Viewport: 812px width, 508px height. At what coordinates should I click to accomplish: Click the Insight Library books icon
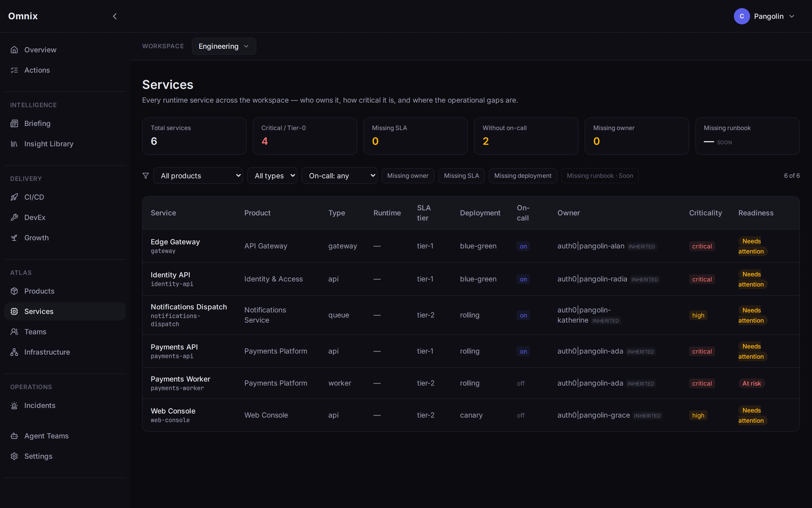[14, 144]
